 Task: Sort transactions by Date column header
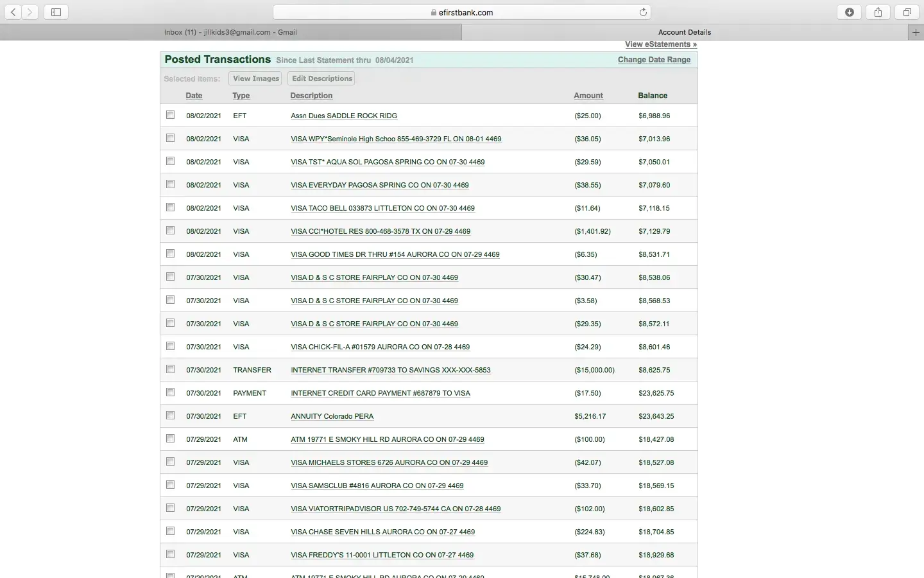pyautogui.click(x=194, y=96)
